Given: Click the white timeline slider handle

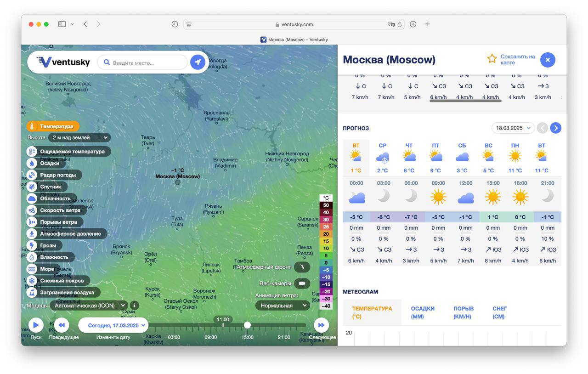Looking at the screenshot, I should 247,325.
